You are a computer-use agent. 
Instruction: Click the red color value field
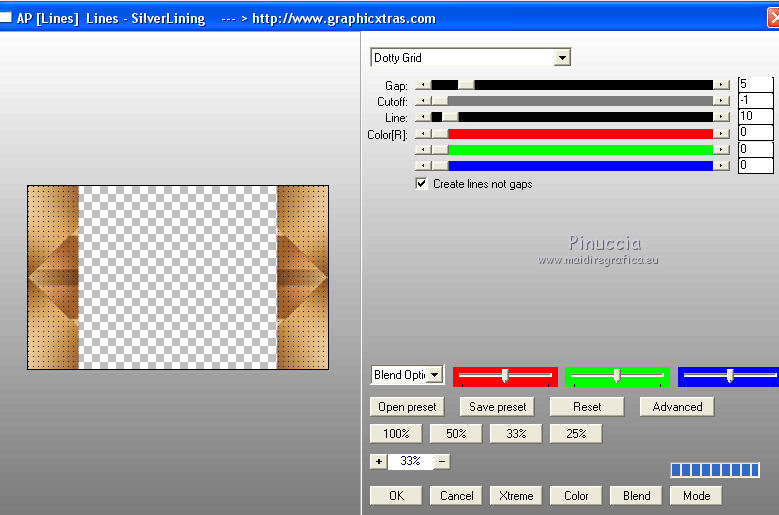756,132
